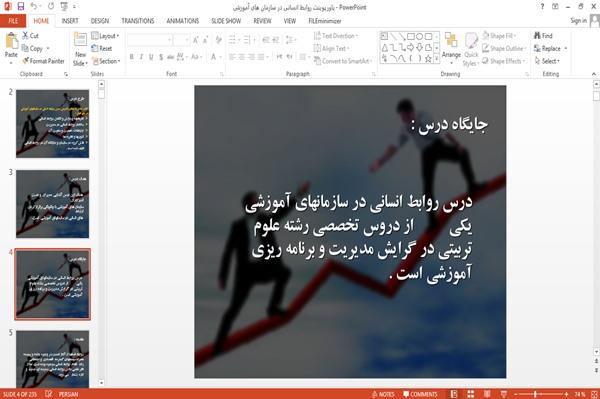Click slide panel scrollbar down arrow
This screenshot has height=399, width=600.
[x=101, y=383]
